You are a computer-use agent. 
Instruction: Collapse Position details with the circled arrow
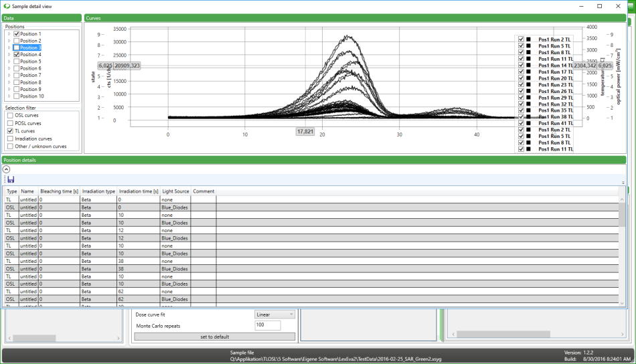(x=7, y=169)
